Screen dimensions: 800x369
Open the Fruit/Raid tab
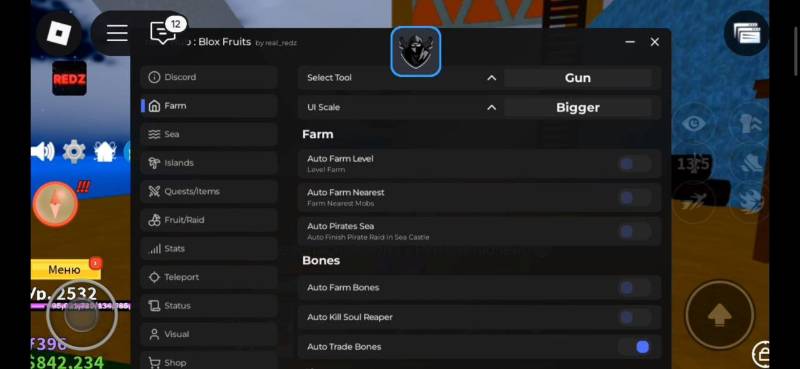point(209,220)
